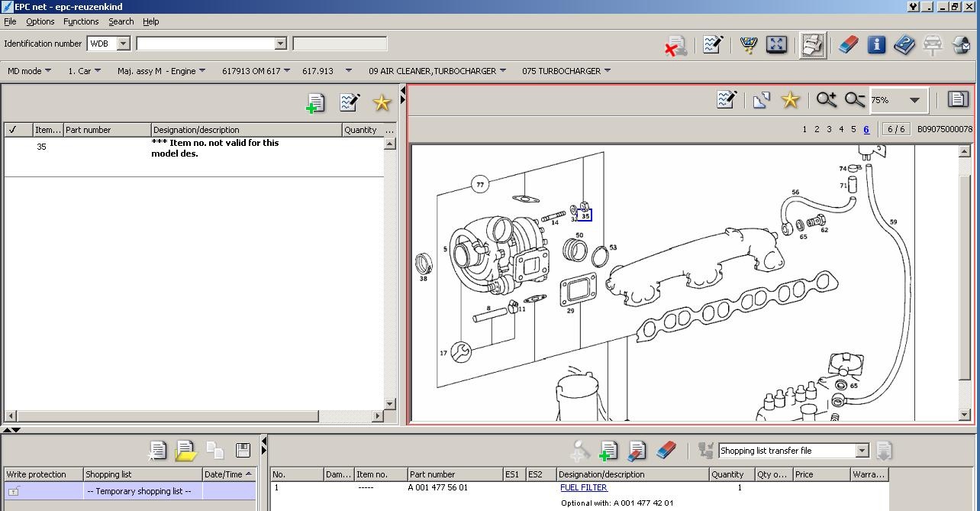Go to diagram page 3
Image resolution: width=980 pixels, height=511 pixels.
coord(829,129)
